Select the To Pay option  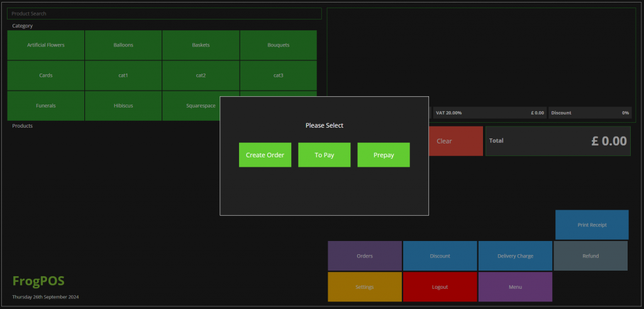(x=324, y=155)
